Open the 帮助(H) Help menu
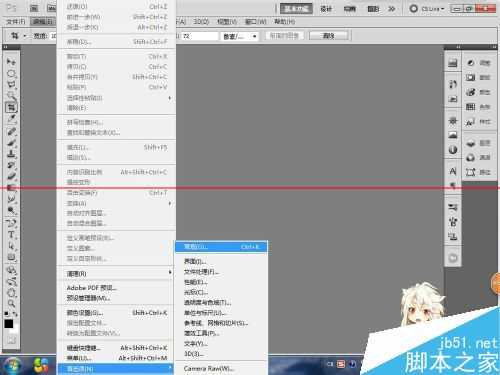This screenshot has width=500, height=375. click(x=284, y=22)
